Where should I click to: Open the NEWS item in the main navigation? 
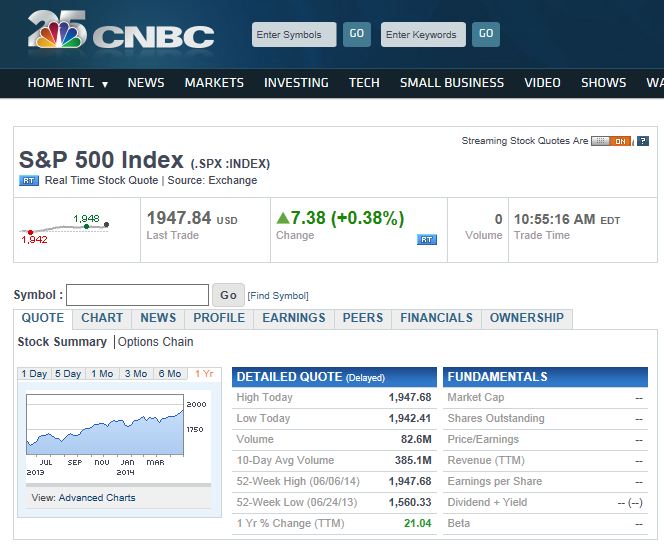(146, 83)
